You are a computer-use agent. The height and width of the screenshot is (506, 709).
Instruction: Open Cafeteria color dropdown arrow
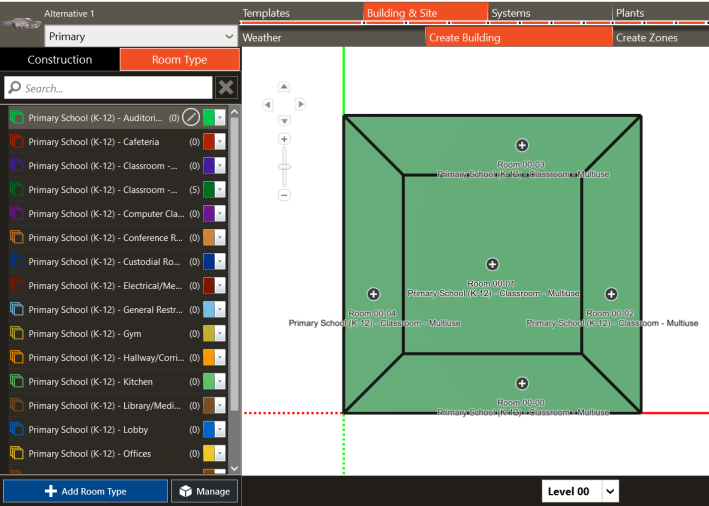tap(220, 142)
